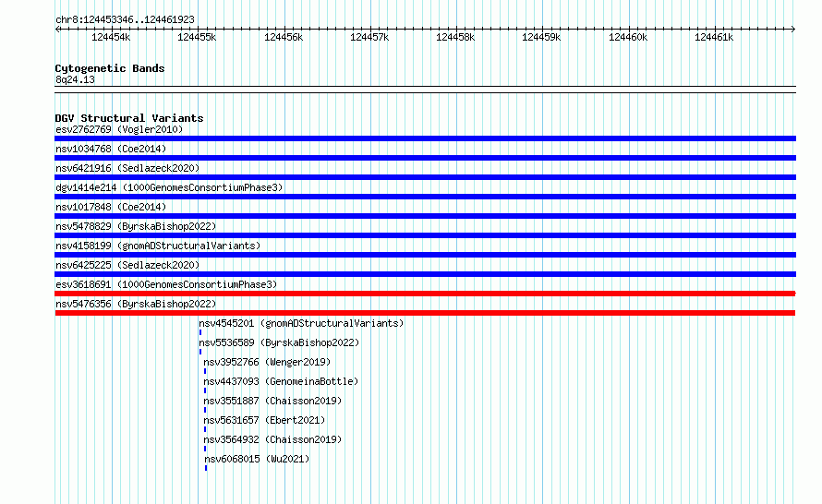Select the blue bar under nsv4158199
This screenshot has width=822, height=504.
425,255
